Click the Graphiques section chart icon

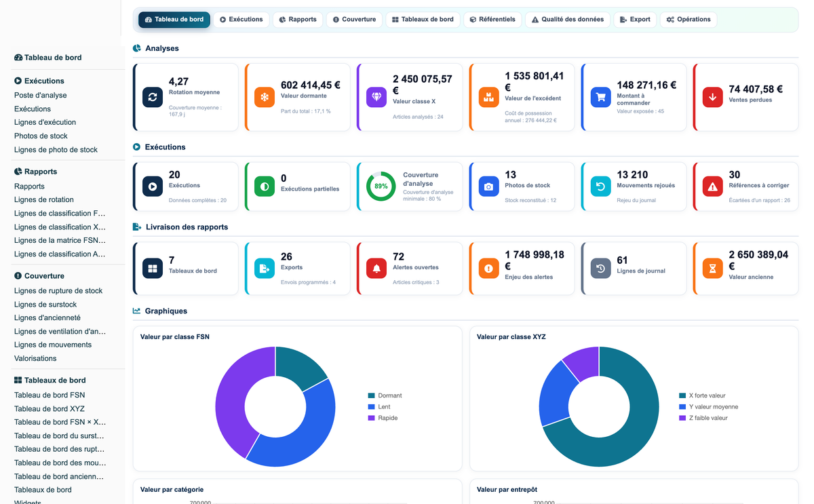click(x=137, y=311)
